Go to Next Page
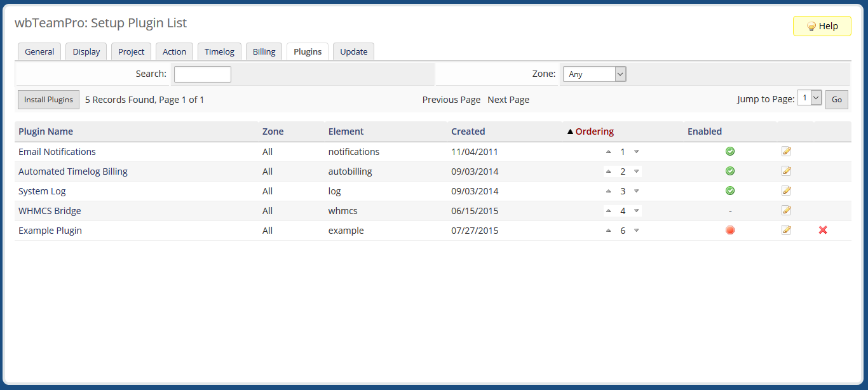Viewport: 868px width, 390px height. tap(508, 100)
